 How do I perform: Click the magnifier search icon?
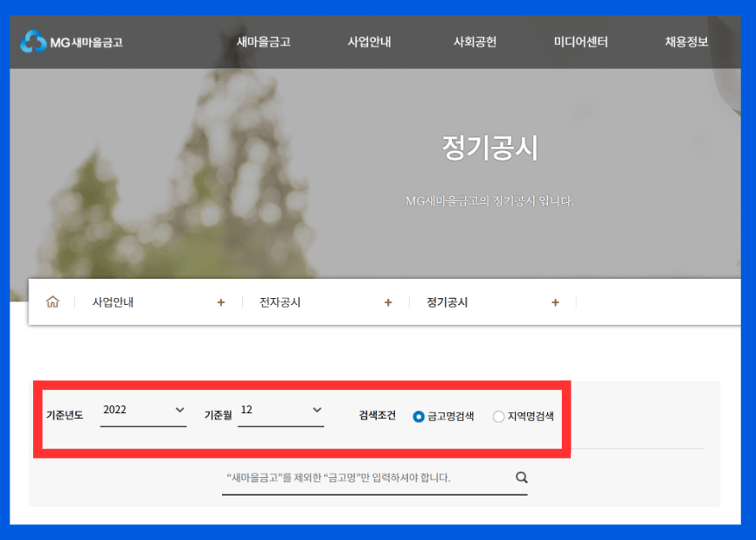click(521, 477)
